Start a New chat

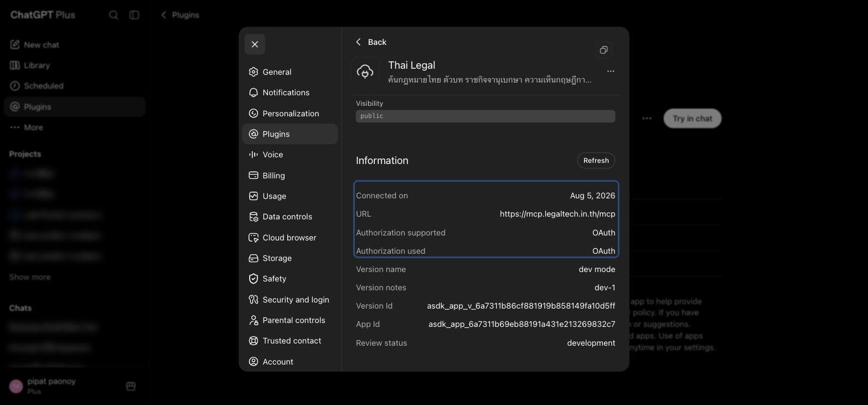(x=74, y=45)
